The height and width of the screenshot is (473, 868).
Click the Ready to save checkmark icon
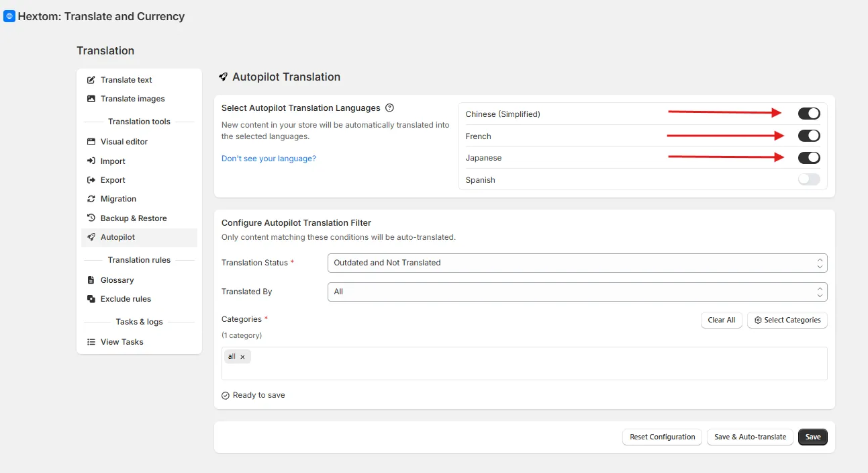[x=226, y=396]
